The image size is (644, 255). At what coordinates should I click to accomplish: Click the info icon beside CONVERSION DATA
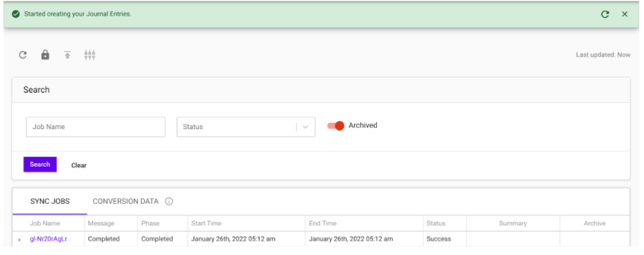click(x=168, y=201)
